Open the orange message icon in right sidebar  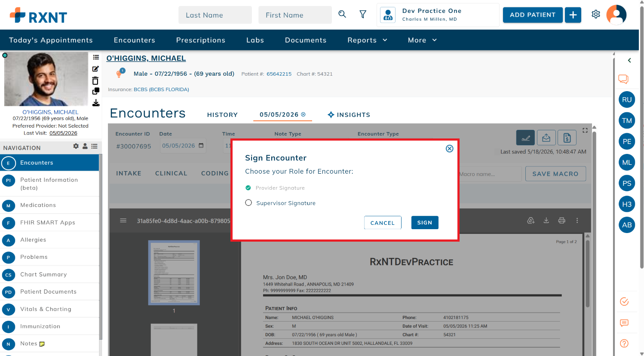point(624,323)
